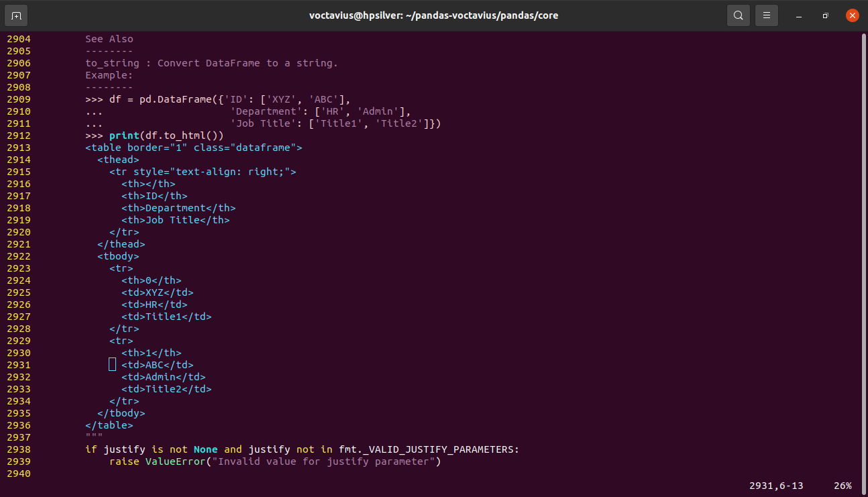Click line number 2940
Viewport: 868px width, 497px height.
point(19,474)
